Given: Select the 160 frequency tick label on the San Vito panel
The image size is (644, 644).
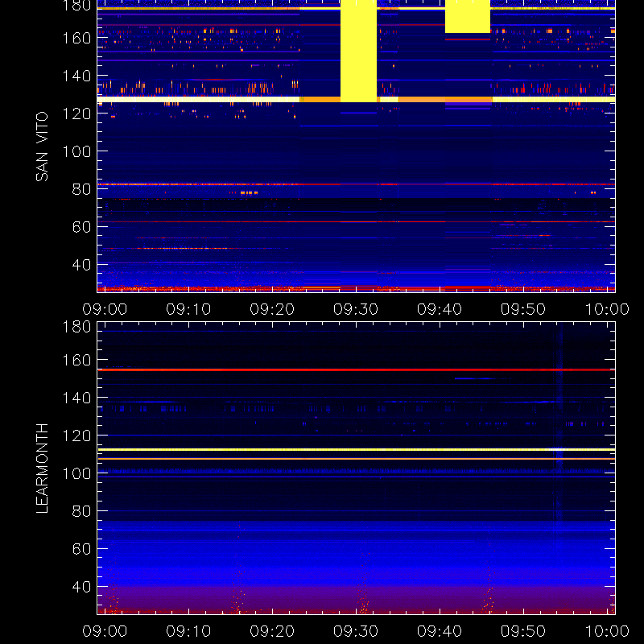Looking at the screenshot, I should (76, 38).
